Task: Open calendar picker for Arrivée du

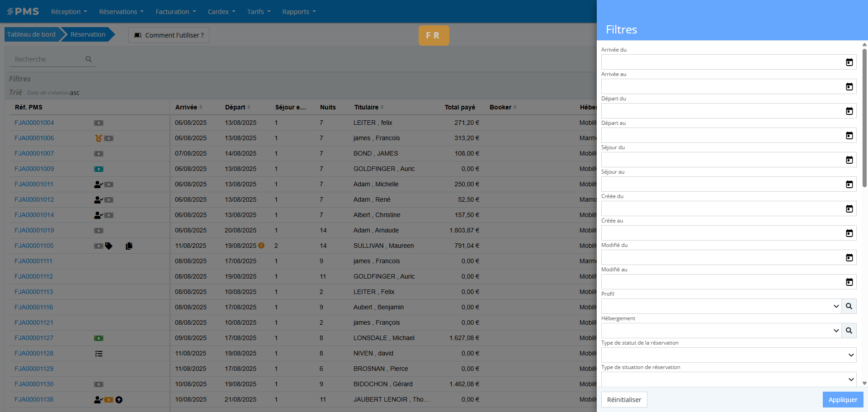Action: tap(849, 62)
